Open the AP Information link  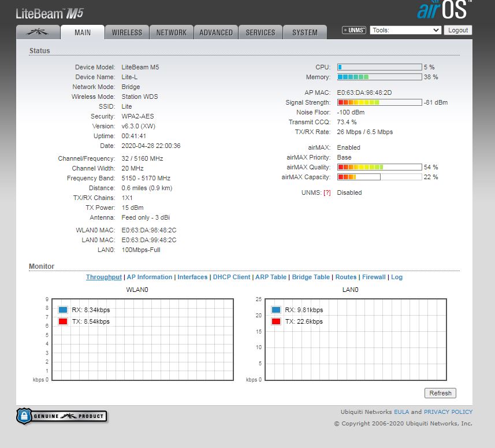coord(150,277)
